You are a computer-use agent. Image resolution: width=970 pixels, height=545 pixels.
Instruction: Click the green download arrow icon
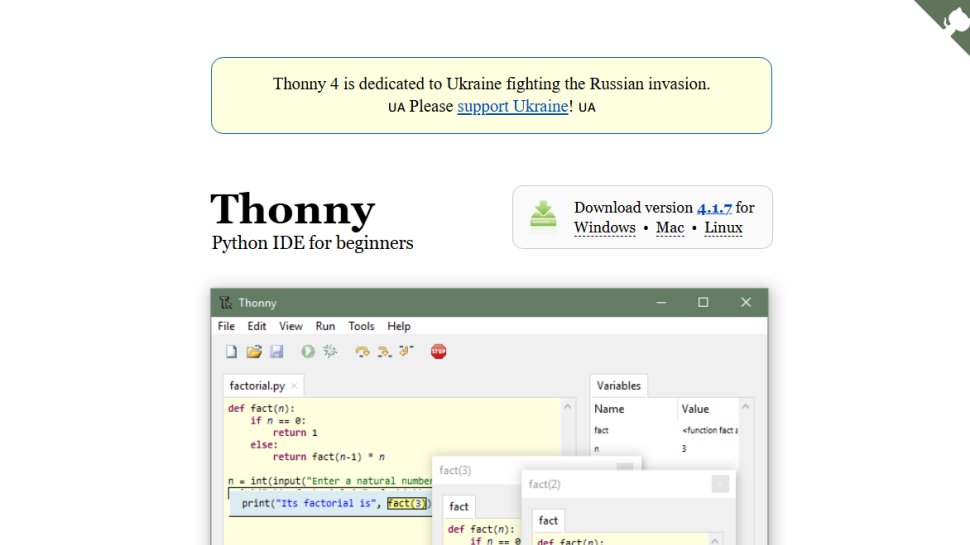(543, 214)
